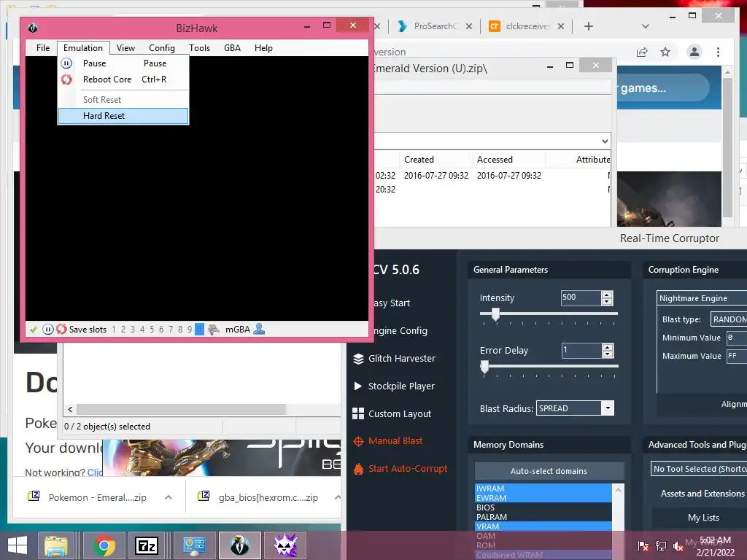This screenshot has width=747, height=560.
Task: Open Easy Start in RTC sidebar
Action: [x=392, y=303]
